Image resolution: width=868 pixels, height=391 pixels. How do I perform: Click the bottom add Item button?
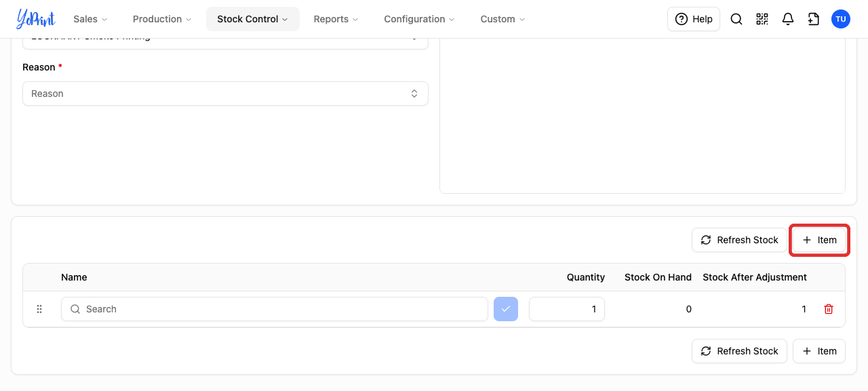coord(819,351)
